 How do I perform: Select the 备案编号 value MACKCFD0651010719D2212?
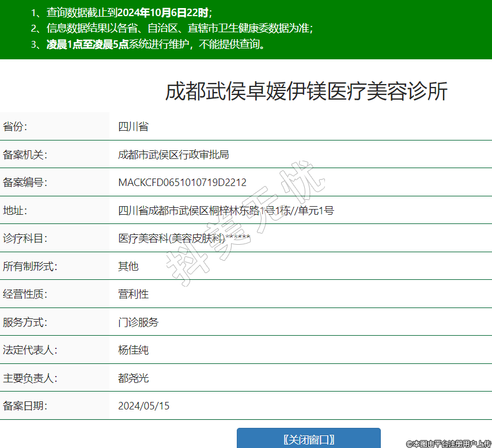tap(182, 183)
